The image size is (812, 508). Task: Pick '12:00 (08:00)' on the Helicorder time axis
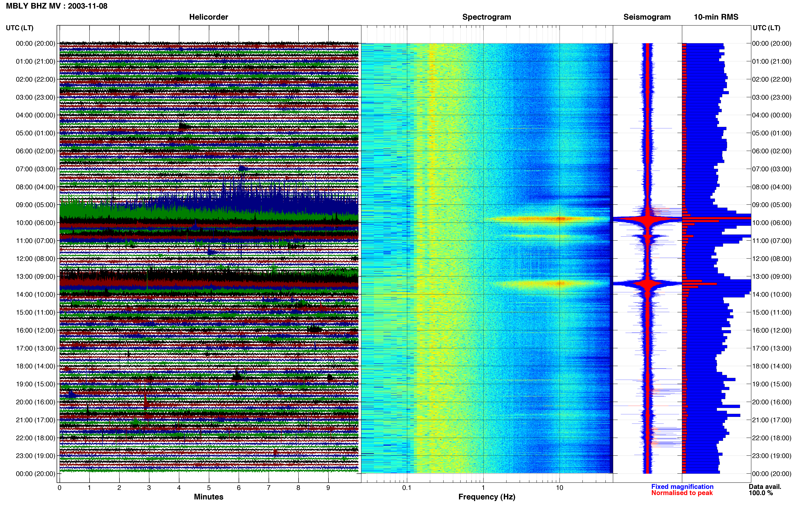pos(36,259)
